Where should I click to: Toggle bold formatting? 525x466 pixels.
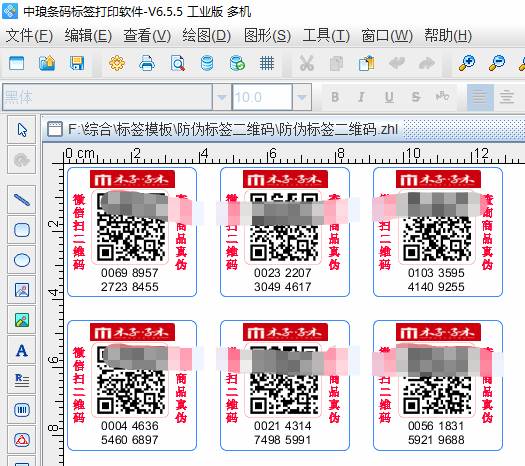pos(335,97)
